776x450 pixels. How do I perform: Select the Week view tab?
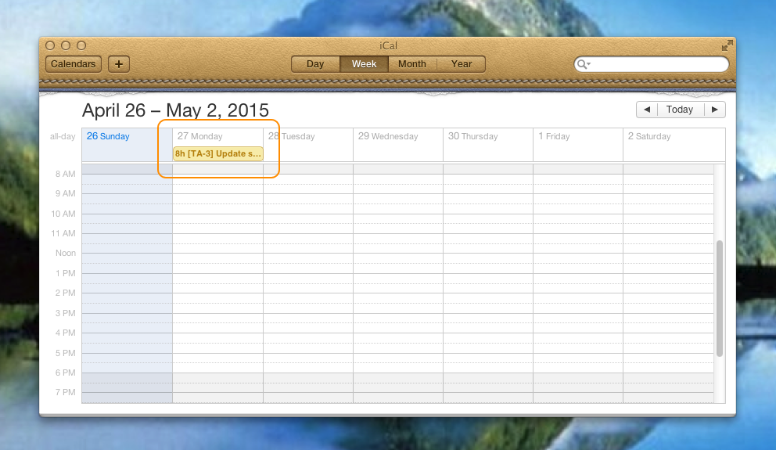tap(364, 64)
